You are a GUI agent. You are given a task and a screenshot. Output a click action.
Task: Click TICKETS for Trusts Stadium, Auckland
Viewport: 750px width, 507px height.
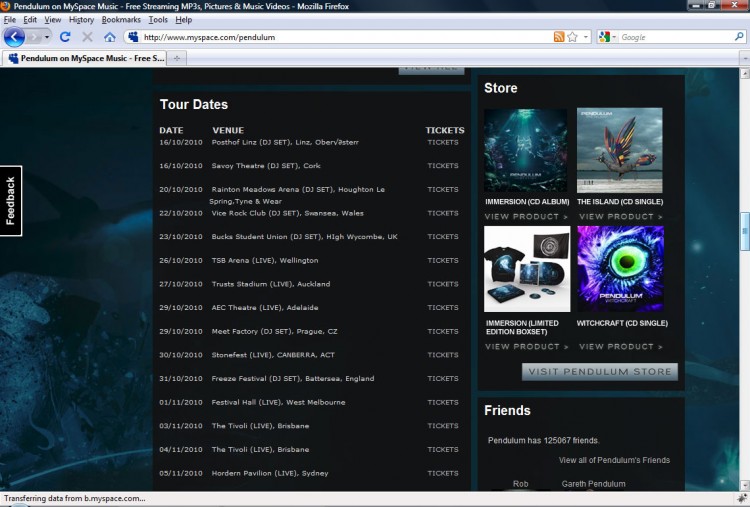pos(443,284)
